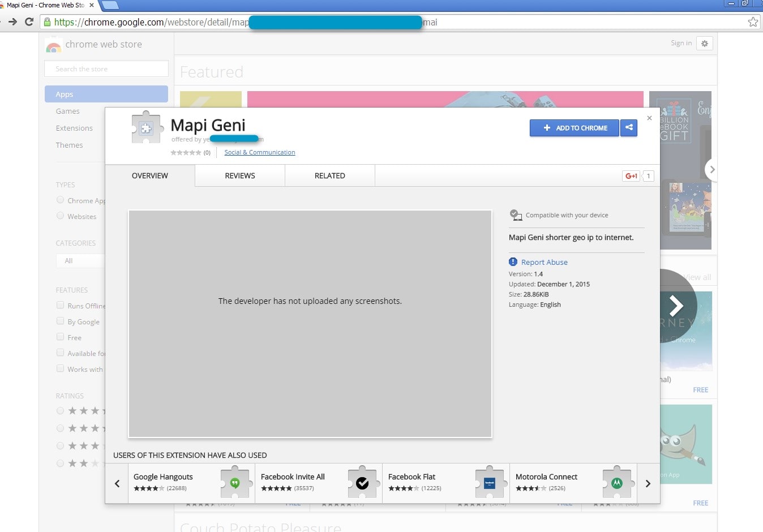Click the Mapi Geni extension title
The width and height of the screenshot is (763, 532).
208,125
